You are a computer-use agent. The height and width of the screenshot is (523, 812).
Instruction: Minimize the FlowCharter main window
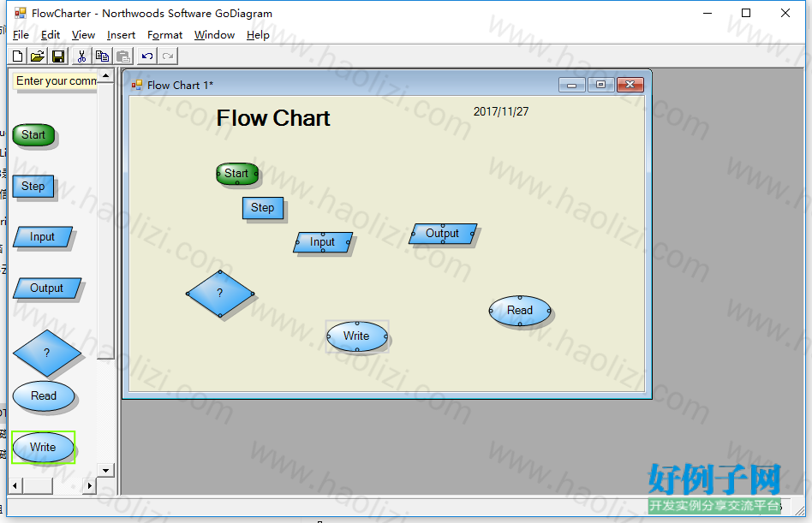tap(708, 13)
